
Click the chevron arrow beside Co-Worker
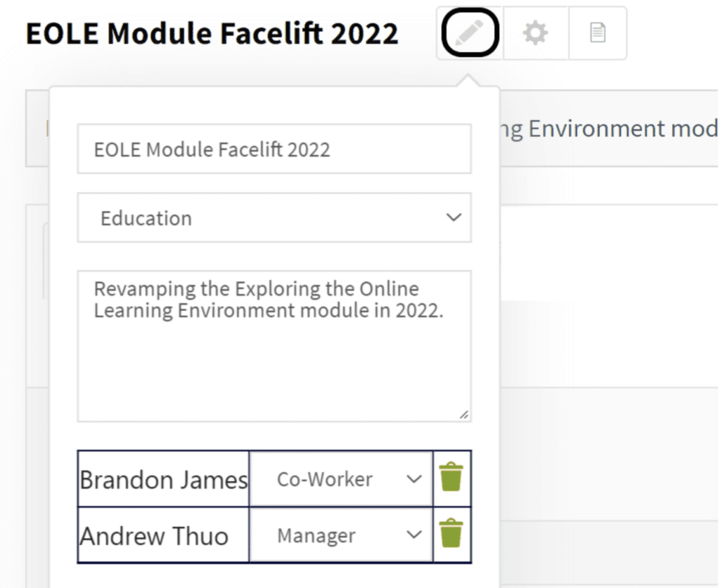pos(414,479)
